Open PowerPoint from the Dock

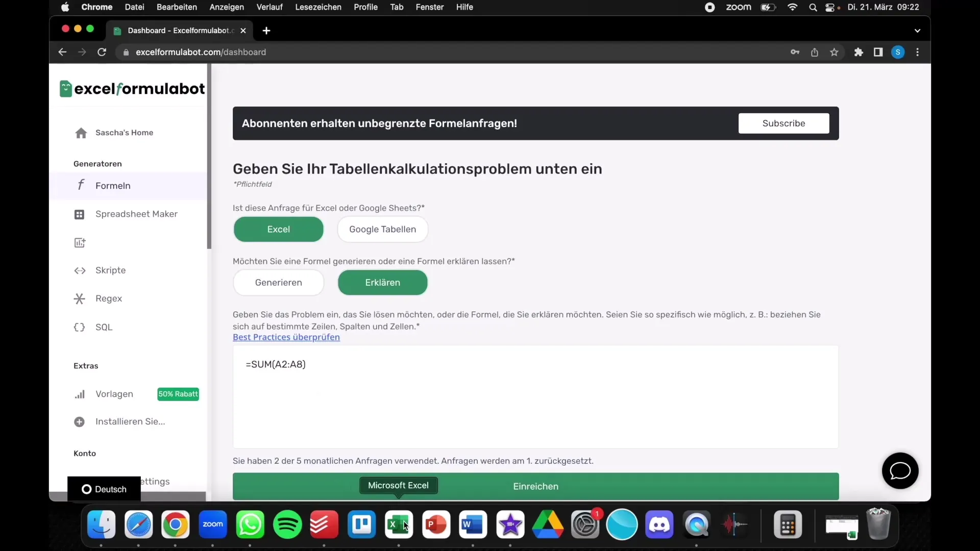436,524
